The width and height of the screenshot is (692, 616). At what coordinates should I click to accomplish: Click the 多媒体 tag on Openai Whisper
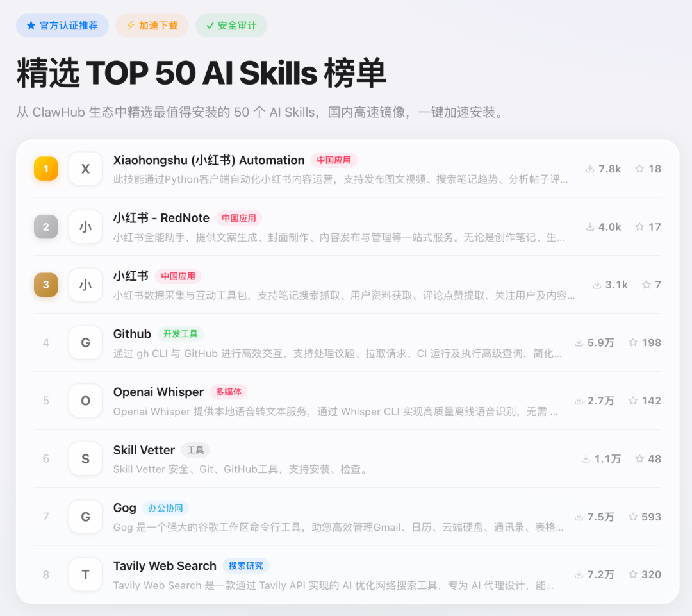tap(229, 392)
